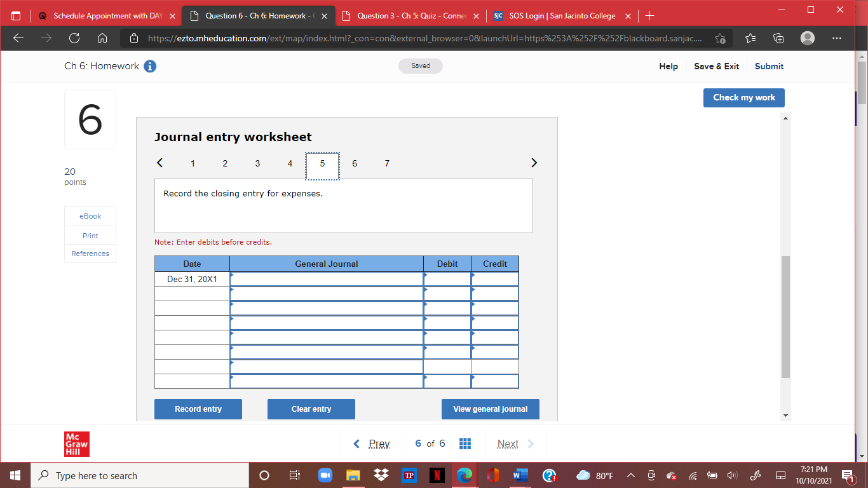Click the left chevron before worksheet tab 1
Screen dimensions: 868x488
pos(159,163)
